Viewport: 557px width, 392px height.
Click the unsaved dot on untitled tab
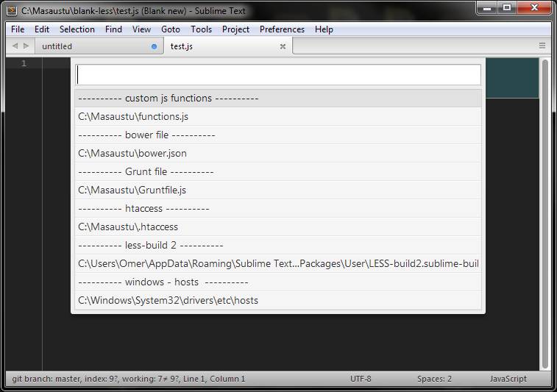(x=155, y=46)
